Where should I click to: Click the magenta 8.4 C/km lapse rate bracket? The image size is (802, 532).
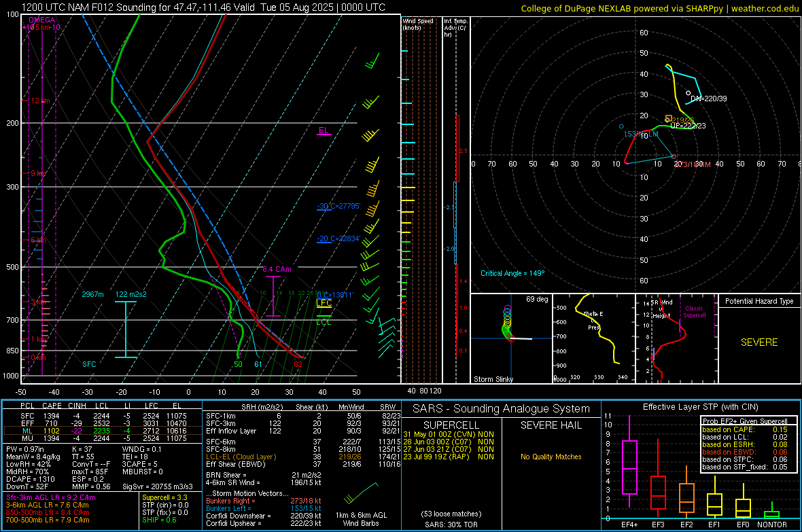click(273, 296)
